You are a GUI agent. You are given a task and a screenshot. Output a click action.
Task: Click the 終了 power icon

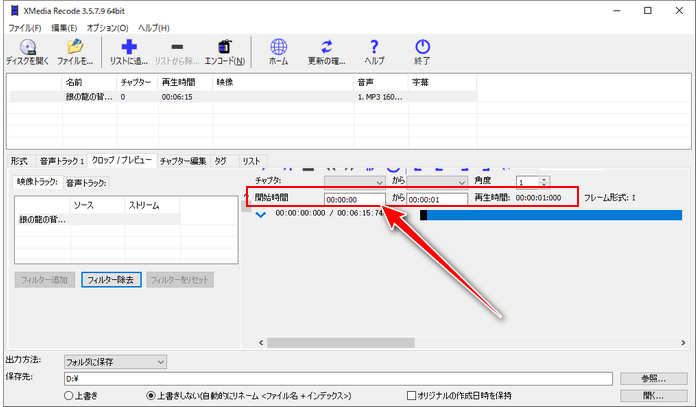[422, 47]
